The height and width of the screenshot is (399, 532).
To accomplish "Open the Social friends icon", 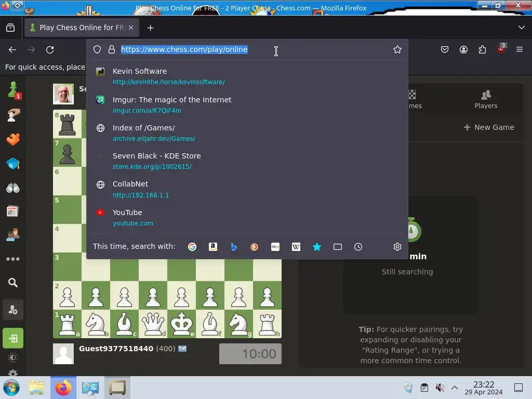I will [x=13, y=235].
